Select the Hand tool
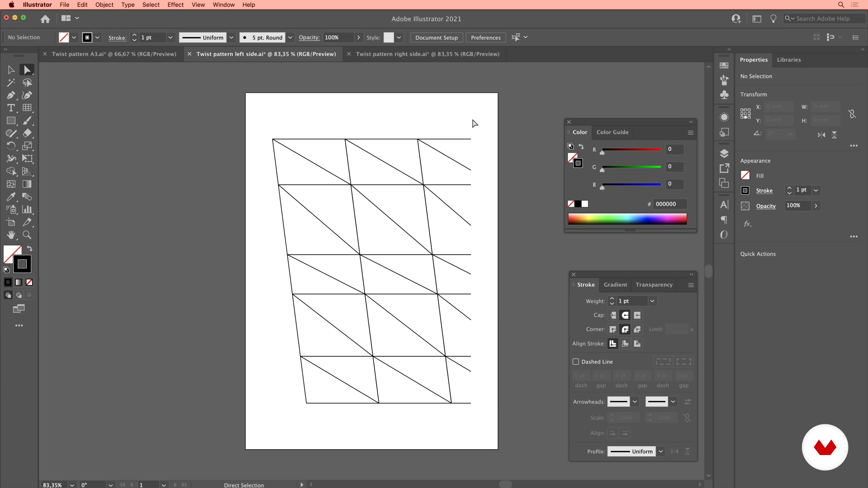868x488 pixels. pyautogui.click(x=11, y=235)
